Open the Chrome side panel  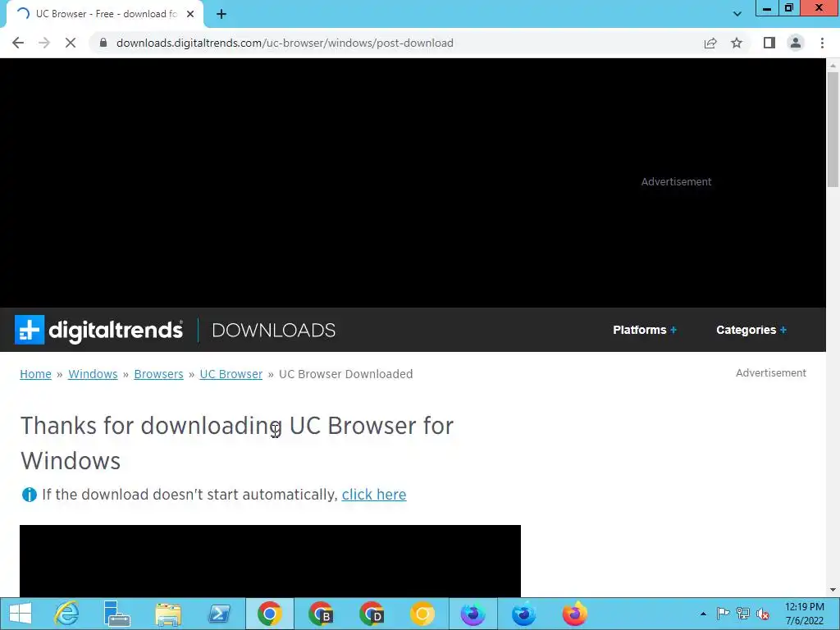click(x=769, y=43)
